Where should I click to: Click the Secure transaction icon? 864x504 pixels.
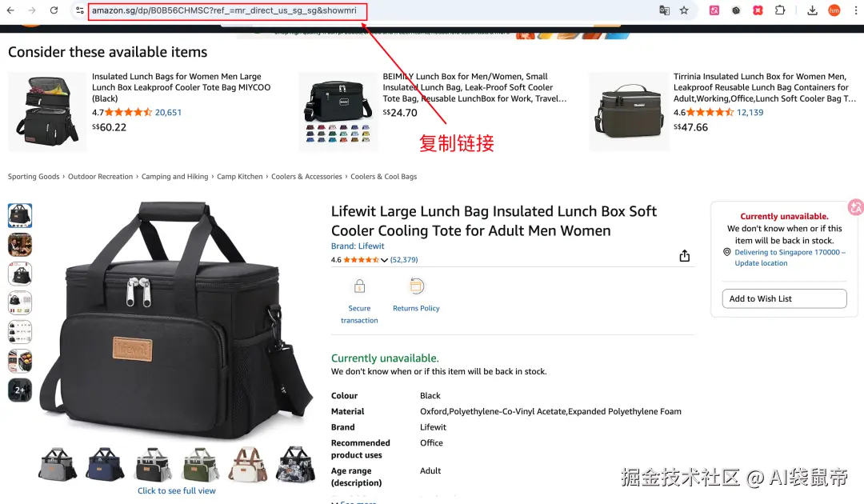[359, 286]
